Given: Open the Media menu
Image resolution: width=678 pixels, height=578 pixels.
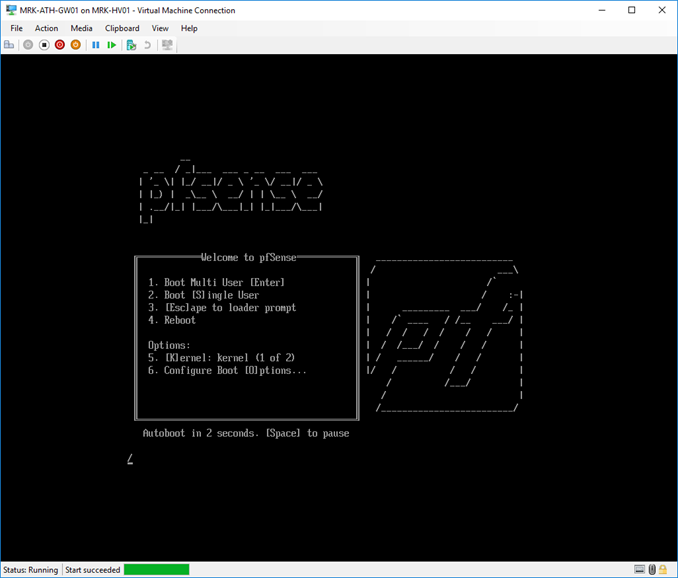Looking at the screenshot, I should (81, 28).
